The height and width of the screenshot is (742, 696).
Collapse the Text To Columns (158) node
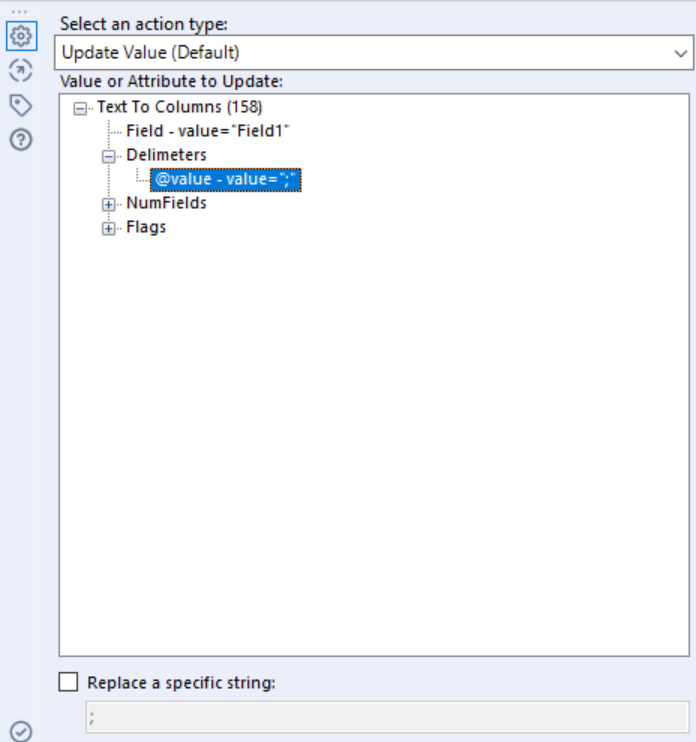(x=80, y=109)
